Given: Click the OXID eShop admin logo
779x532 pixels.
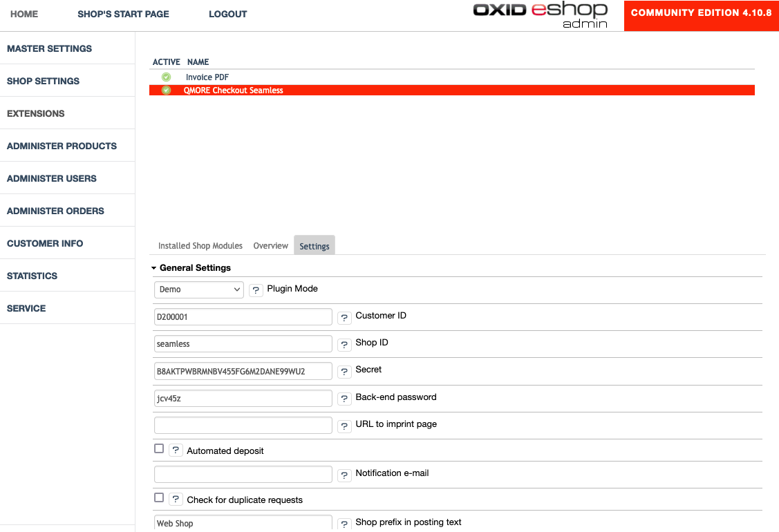Looking at the screenshot, I should point(541,15).
